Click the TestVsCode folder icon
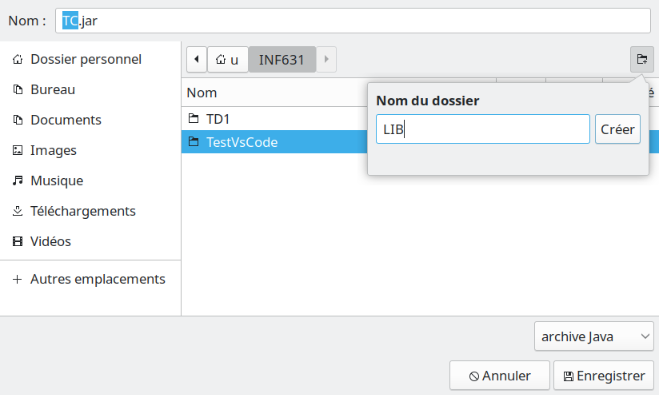 coord(193,142)
